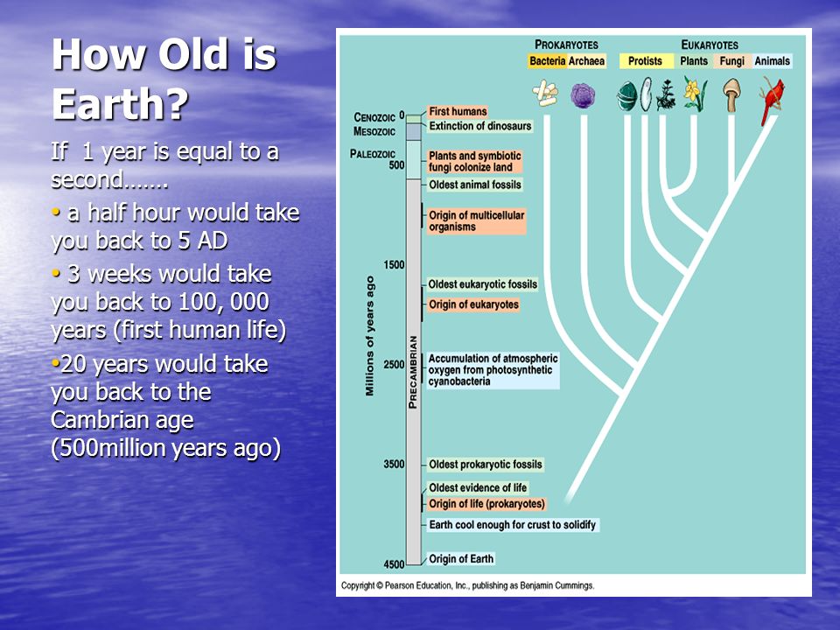840x630 pixels.
Task: Click the Prokaryotes heading
Action: 566,45
